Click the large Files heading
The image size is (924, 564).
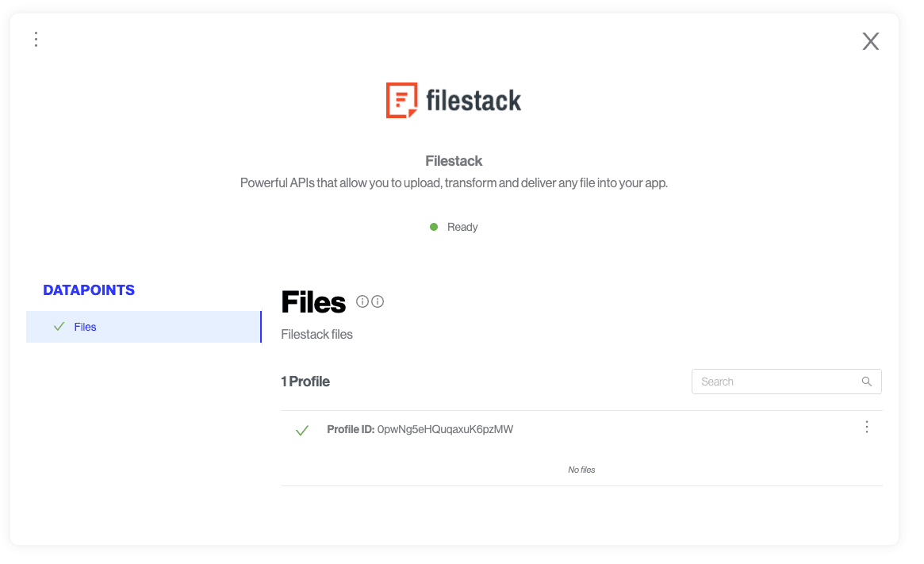point(313,302)
